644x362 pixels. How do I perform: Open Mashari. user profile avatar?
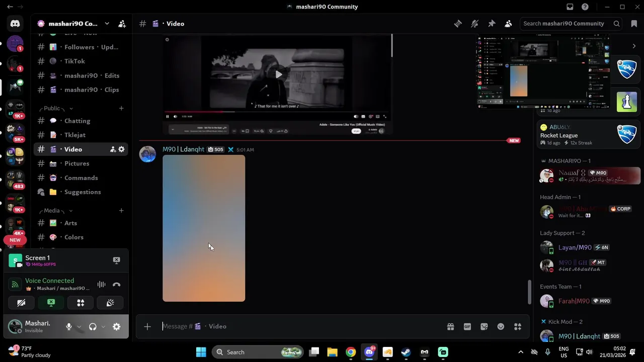(x=15, y=326)
